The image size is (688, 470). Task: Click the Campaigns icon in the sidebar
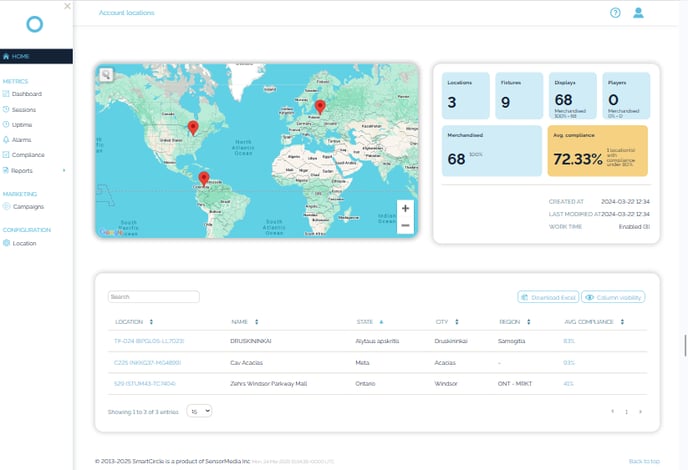point(6,206)
